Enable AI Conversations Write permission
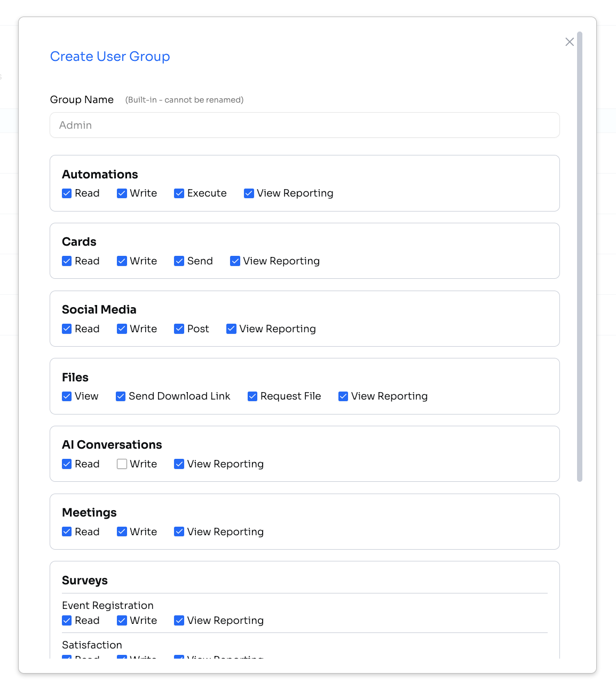616x688 pixels. pyautogui.click(x=122, y=464)
